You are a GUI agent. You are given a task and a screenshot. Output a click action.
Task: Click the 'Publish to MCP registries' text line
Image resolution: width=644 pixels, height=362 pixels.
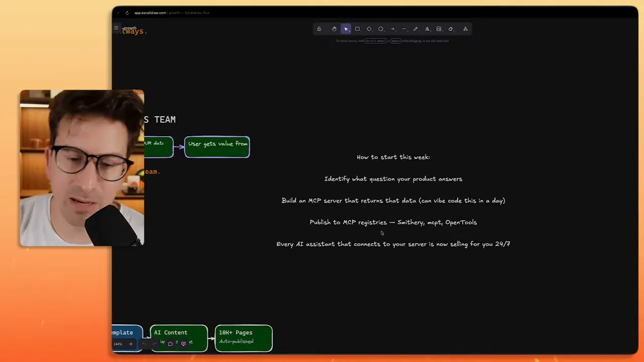click(x=393, y=222)
